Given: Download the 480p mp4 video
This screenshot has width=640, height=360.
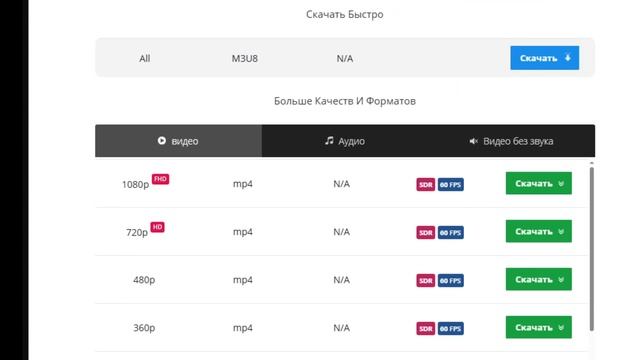Looking at the screenshot, I should [x=539, y=279].
